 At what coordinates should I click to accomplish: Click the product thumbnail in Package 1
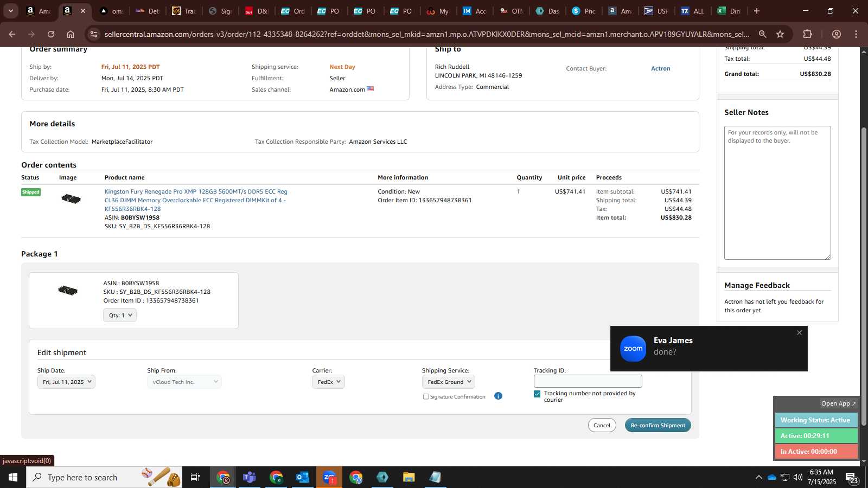(x=68, y=290)
